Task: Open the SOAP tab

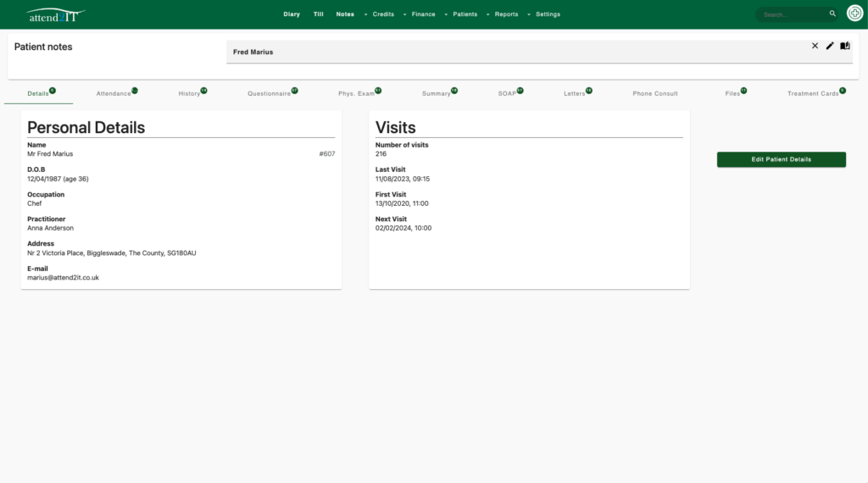Action: click(x=507, y=93)
